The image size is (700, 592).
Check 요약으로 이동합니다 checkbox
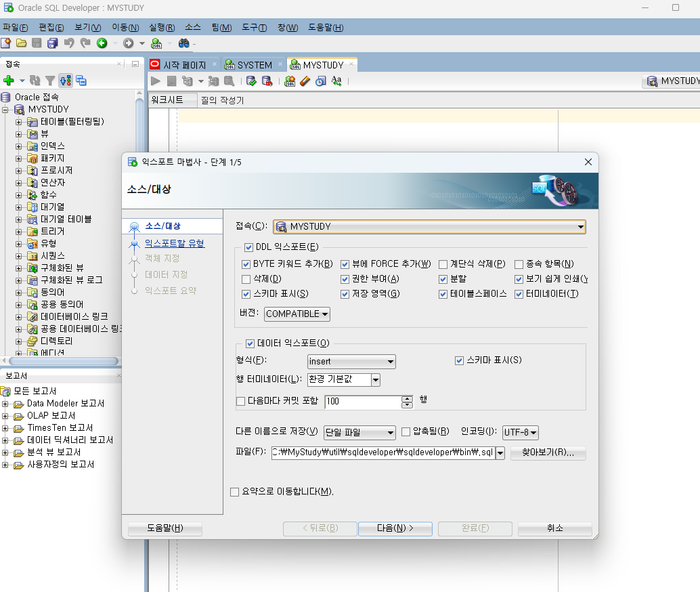(x=234, y=492)
